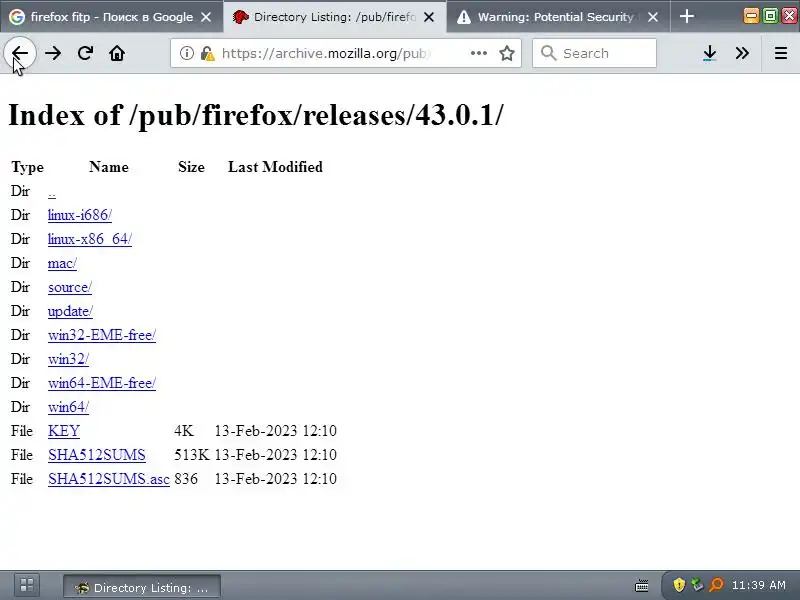Open the Home page via the house icon
Viewport: 800px width, 600px height.
click(117, 53)
